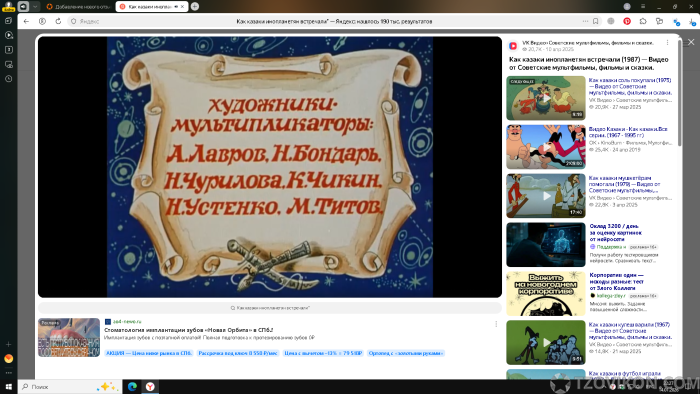This screenshot has width=700, height=394.
Task: Close the 'Как казаки инопланетян' tab
Action: click(183, 7)
